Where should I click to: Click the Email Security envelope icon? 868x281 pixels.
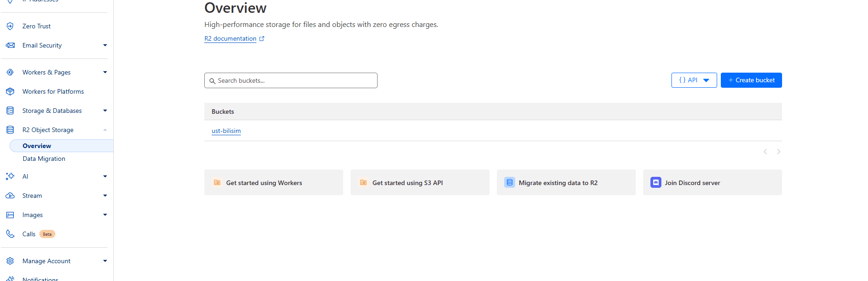10,45
